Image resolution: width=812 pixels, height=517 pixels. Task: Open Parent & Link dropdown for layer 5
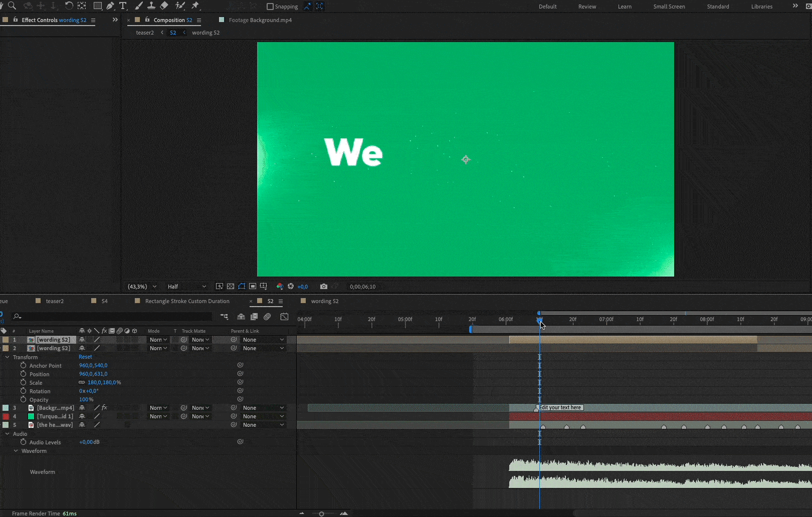point(264,425)
